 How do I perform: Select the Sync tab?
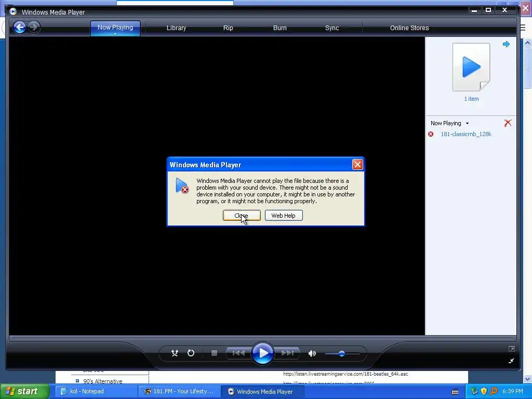pos(332,28)
